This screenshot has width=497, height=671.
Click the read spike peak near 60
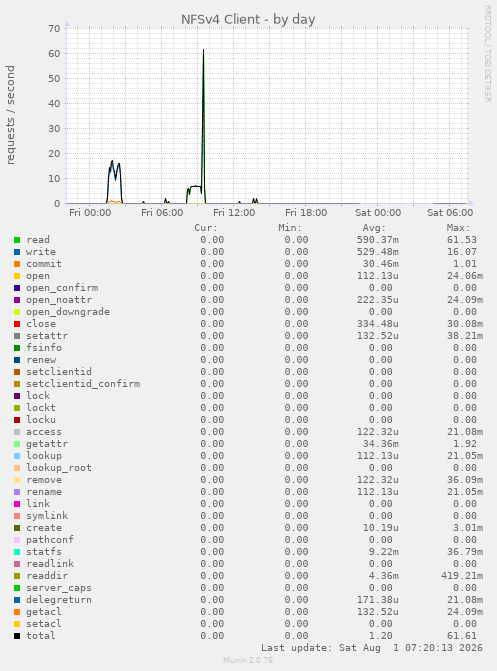[x=203, y=50]
